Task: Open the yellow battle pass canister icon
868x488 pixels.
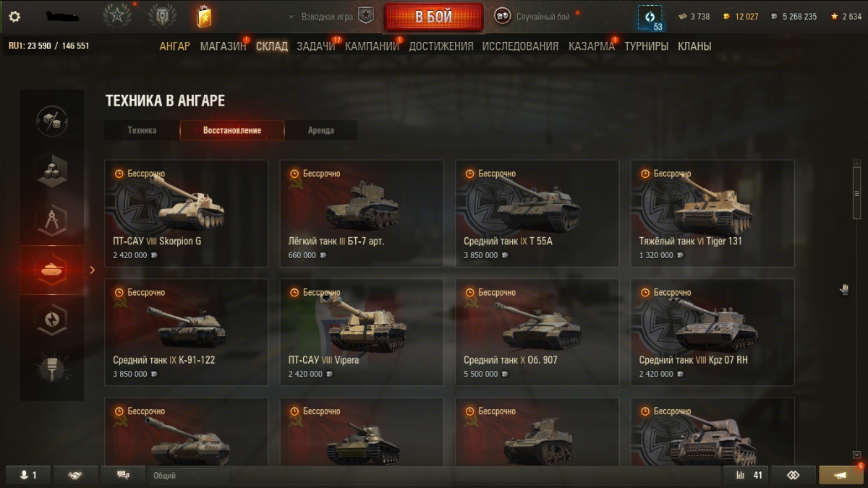Action: [204, 16]
